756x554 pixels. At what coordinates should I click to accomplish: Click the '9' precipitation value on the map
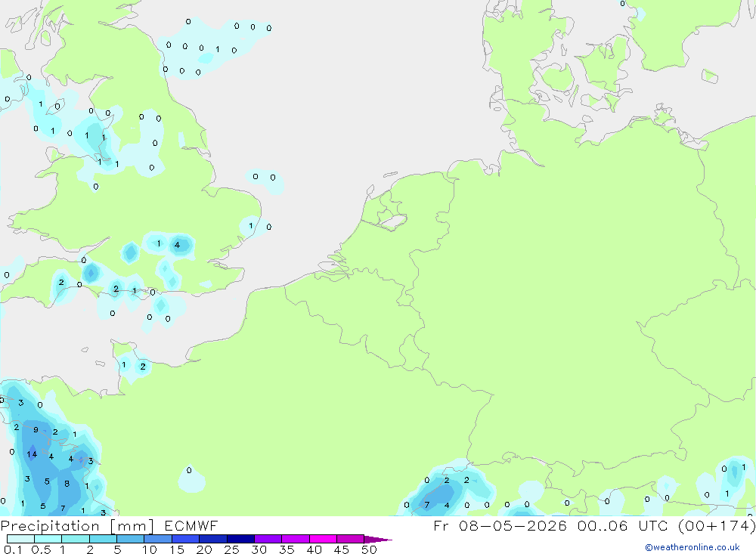click(36, 429)
